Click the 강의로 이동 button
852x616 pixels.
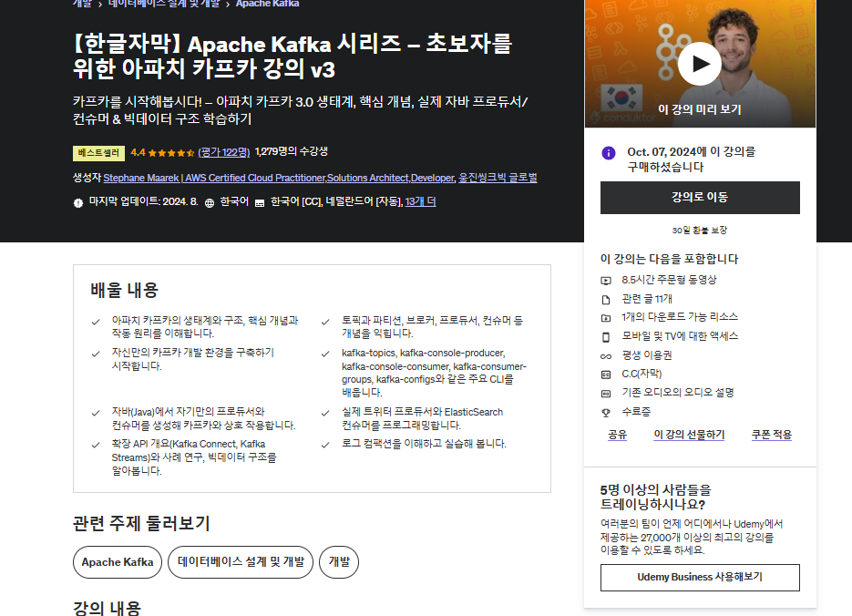[700, 198]
